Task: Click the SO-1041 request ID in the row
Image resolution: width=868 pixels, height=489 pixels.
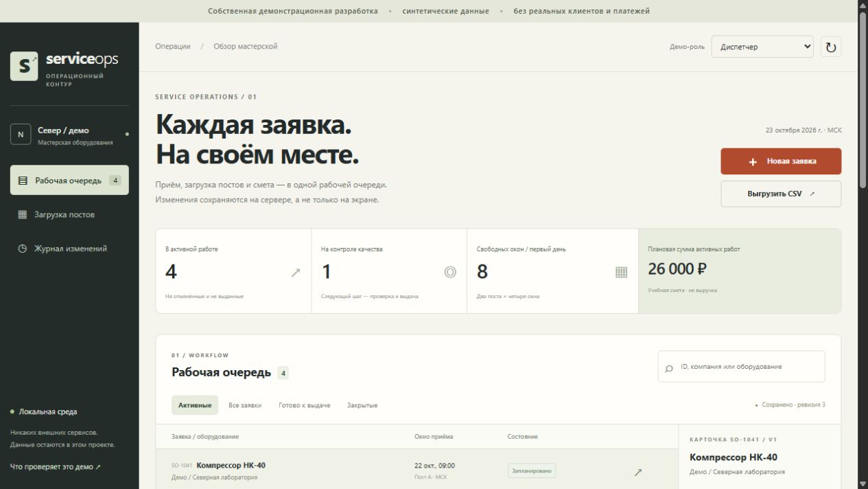Action: click(182, 466)
